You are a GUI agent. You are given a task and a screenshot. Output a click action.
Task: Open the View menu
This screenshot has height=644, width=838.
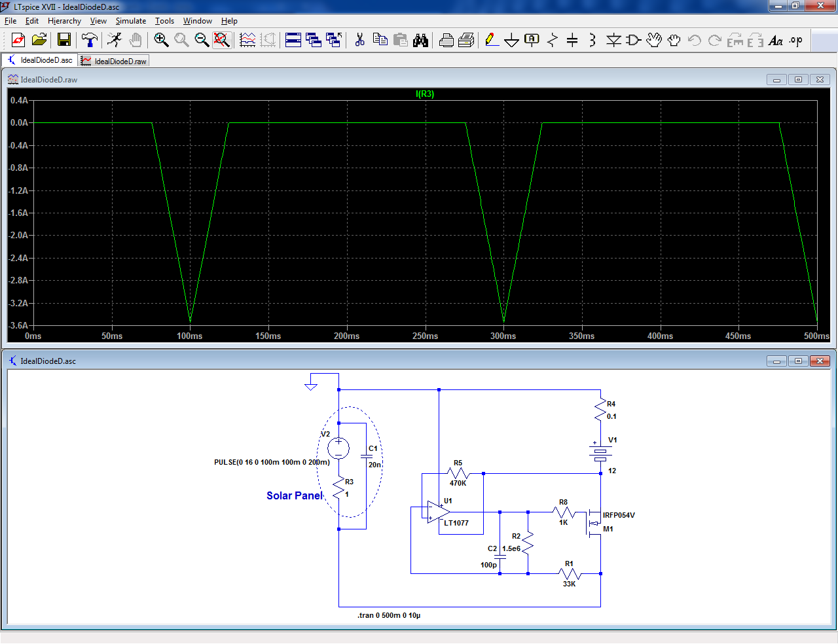98,21
